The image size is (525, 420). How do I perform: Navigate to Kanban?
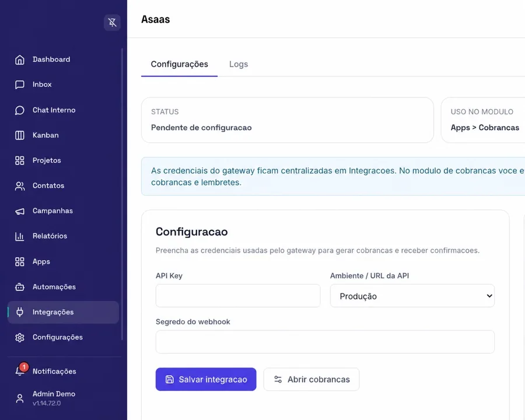click(x=63, y=135)
